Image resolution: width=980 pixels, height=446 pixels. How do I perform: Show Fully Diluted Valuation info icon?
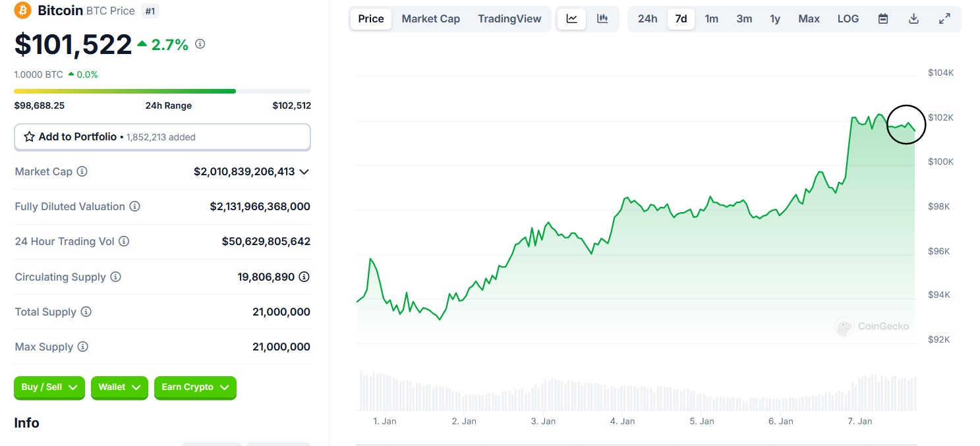(134, 206)
